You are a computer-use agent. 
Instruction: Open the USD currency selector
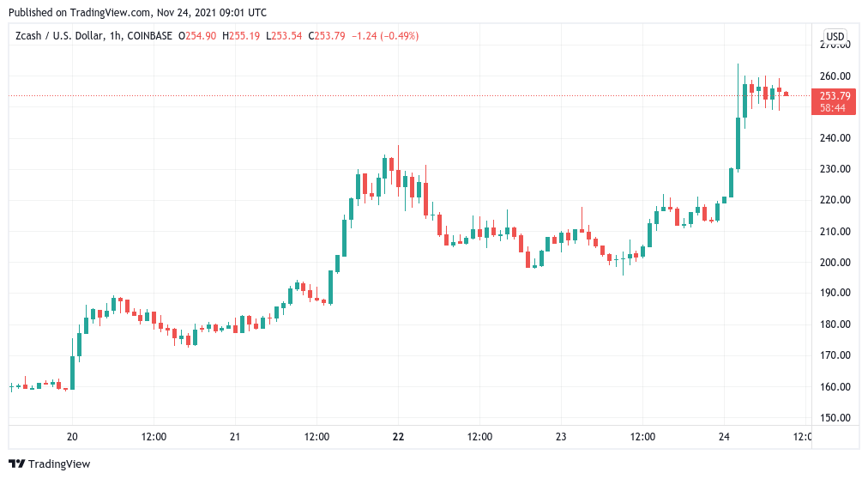[835, 36]
